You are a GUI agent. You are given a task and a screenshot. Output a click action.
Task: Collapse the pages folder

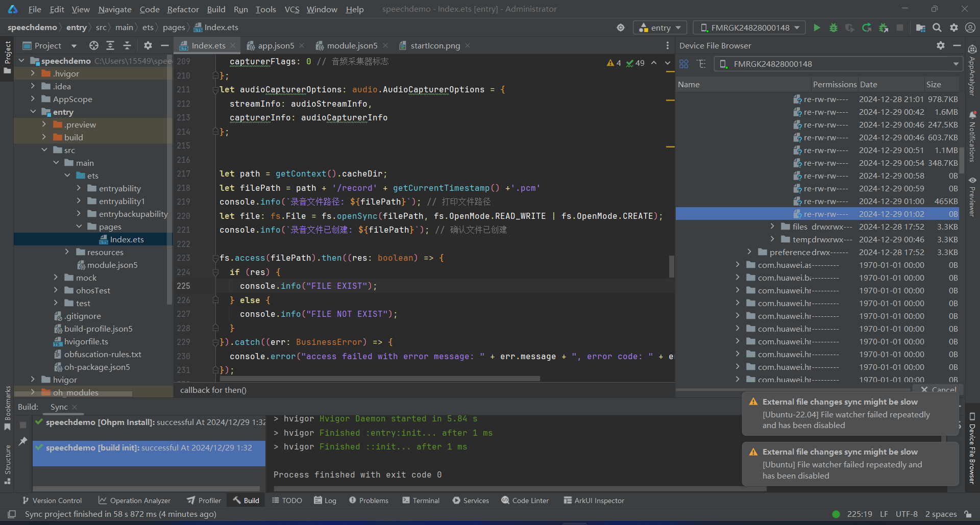[79, 227]
